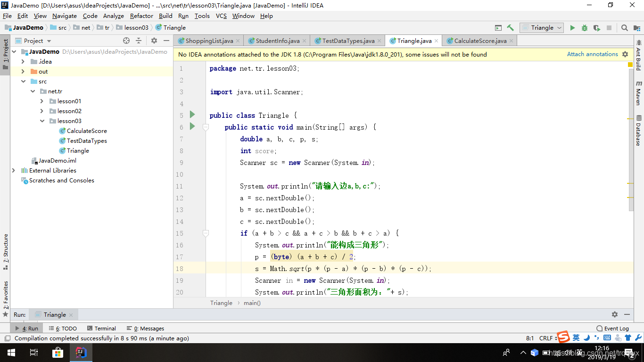Collapse the JavaDemo root node
644x362 pixels.
click(14, 52)
